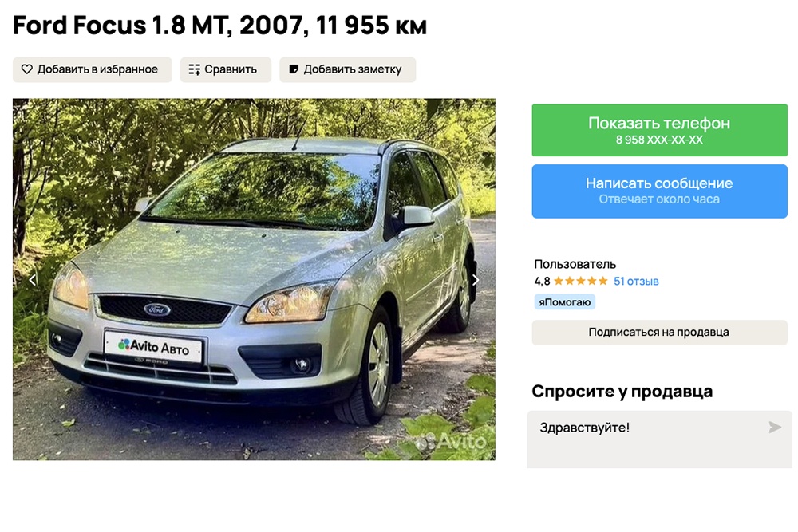
Task: Open the 51 отзыв reviews link
Action: [x=636, y=282]
